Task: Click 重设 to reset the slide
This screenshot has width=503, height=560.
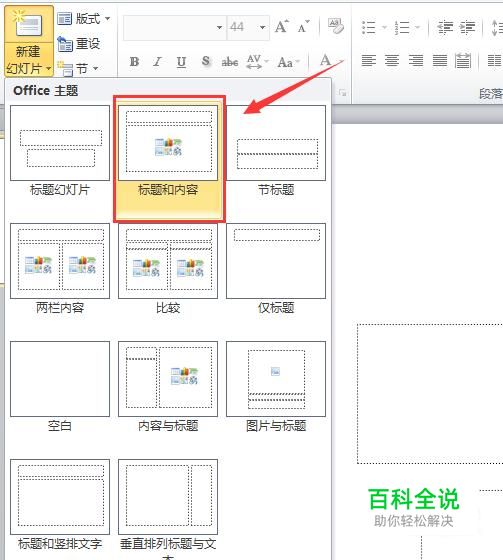Action: 78,44
